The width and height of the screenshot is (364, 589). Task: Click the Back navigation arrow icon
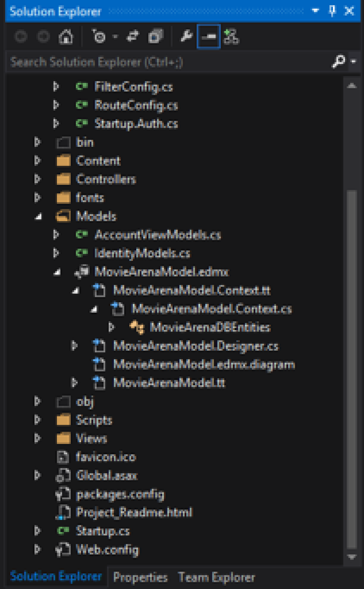pos(21,37)
